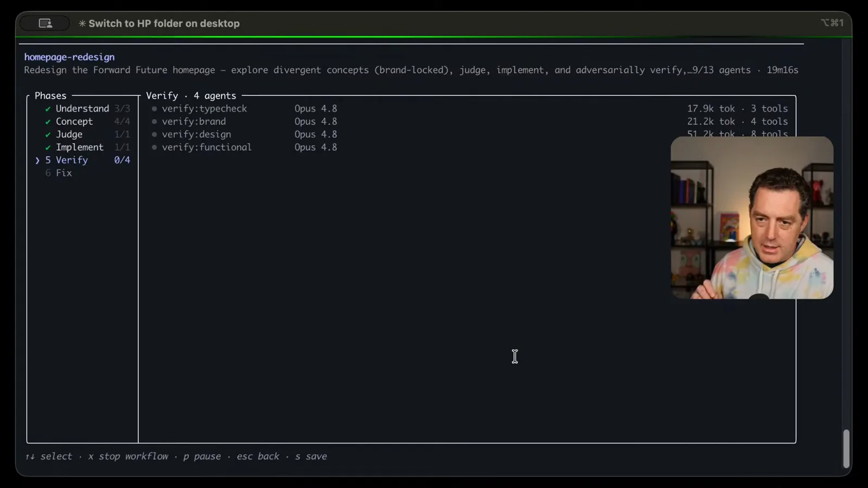868x488 pixels.
Task: Click the green checkmark beside Concept
Action: pos(48,122)
